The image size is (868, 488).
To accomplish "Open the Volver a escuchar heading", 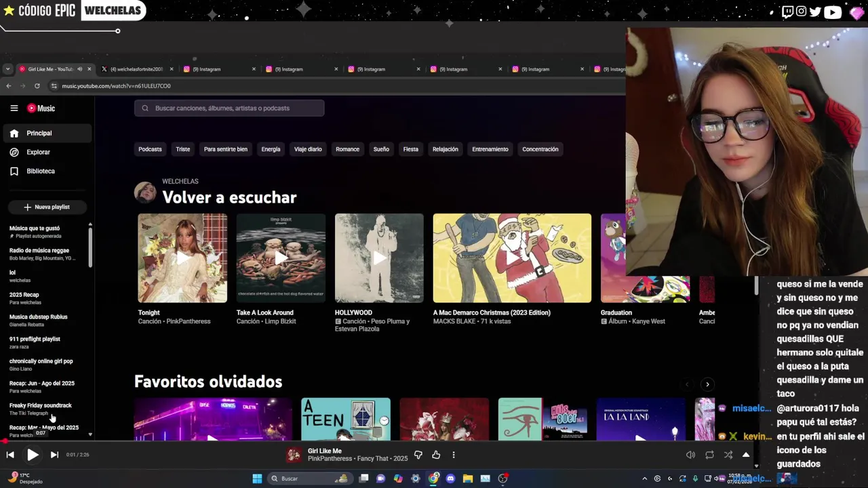I will pos(229,197).
